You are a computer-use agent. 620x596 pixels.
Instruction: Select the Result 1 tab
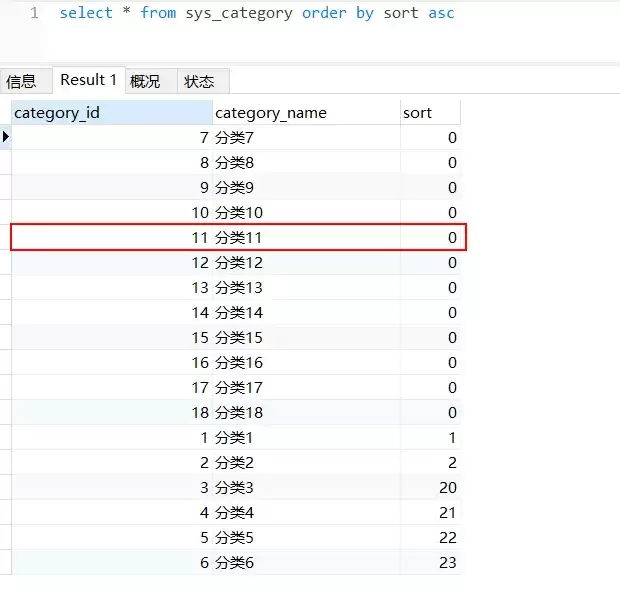click(89, 80)
